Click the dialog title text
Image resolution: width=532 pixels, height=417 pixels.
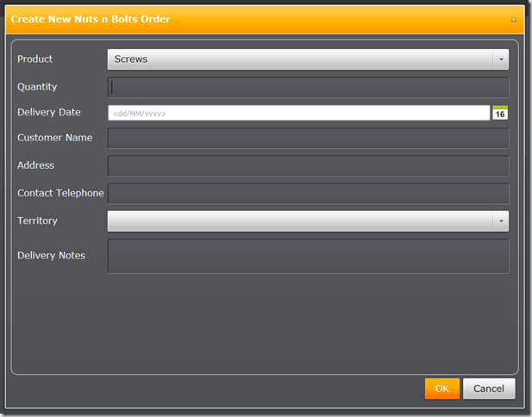click(91, 19)
